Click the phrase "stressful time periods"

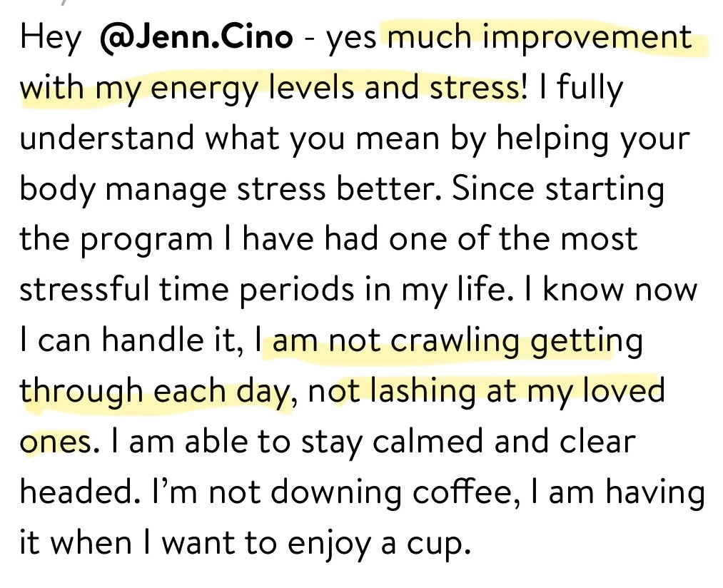(187, 290)
